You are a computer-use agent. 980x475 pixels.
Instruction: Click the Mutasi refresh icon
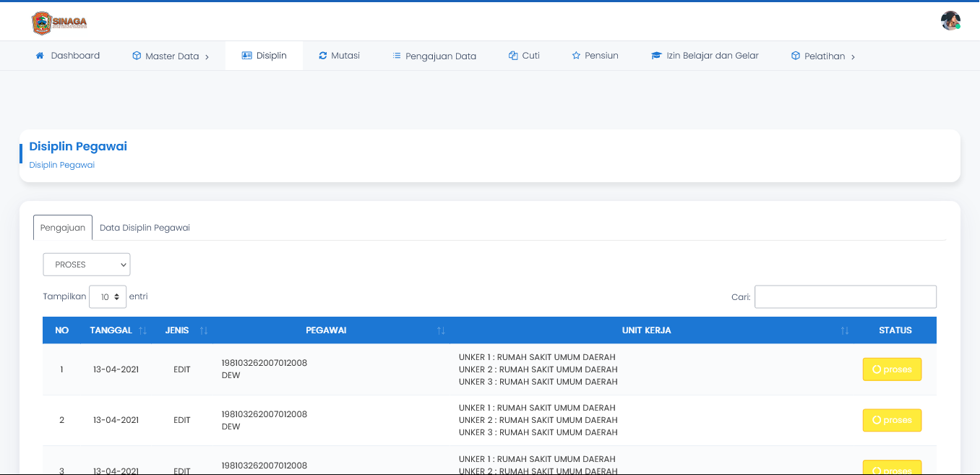(323, 56)
